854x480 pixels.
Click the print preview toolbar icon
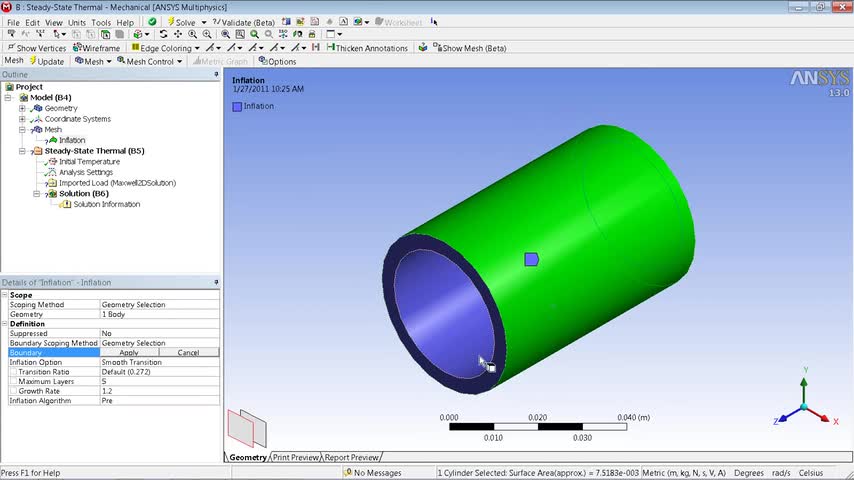click(x=315, y=22)
